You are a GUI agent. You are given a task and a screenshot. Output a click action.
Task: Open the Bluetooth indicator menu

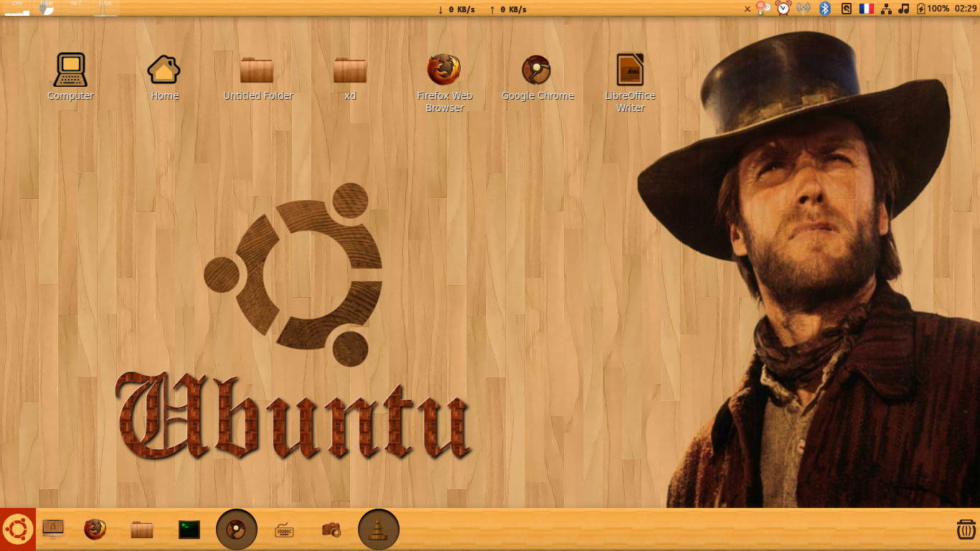point(825,9)
